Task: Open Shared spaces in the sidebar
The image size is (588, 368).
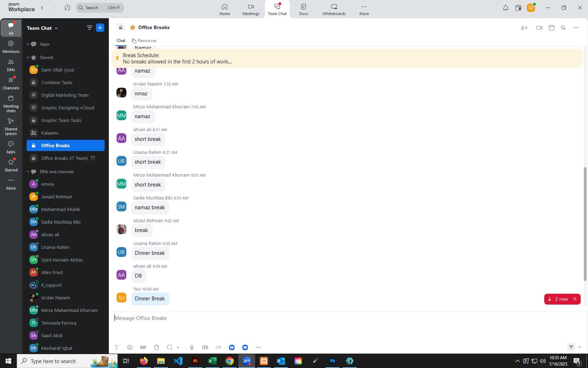Action: pos(11,127)
